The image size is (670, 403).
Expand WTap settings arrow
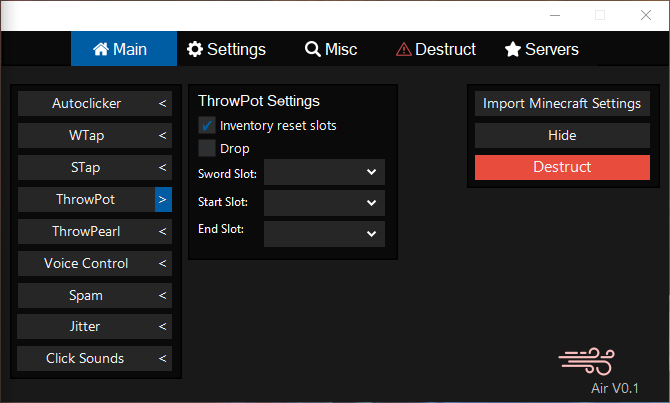click(x=163, y=135)
